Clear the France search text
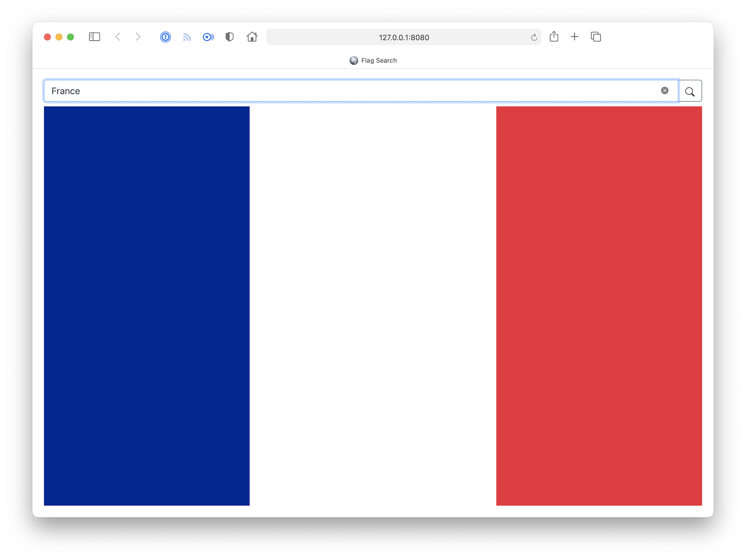746x560 pixels. 664,91
